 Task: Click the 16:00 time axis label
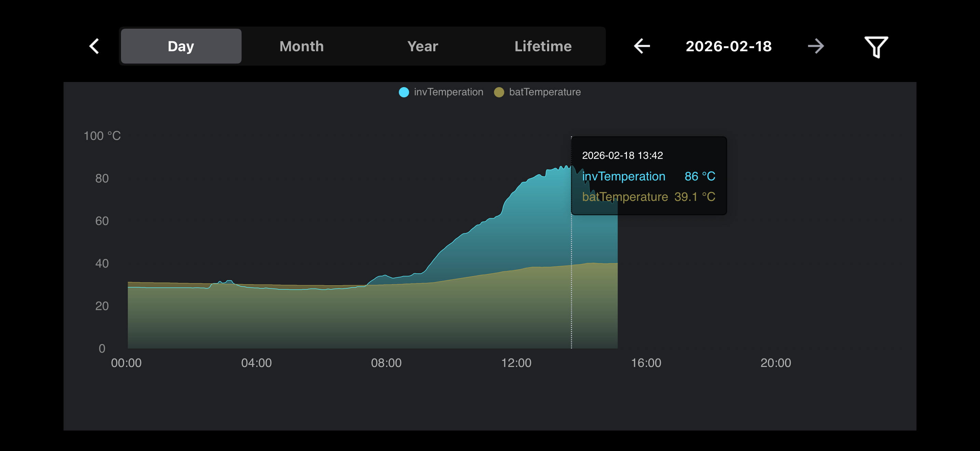coord(645,363)
